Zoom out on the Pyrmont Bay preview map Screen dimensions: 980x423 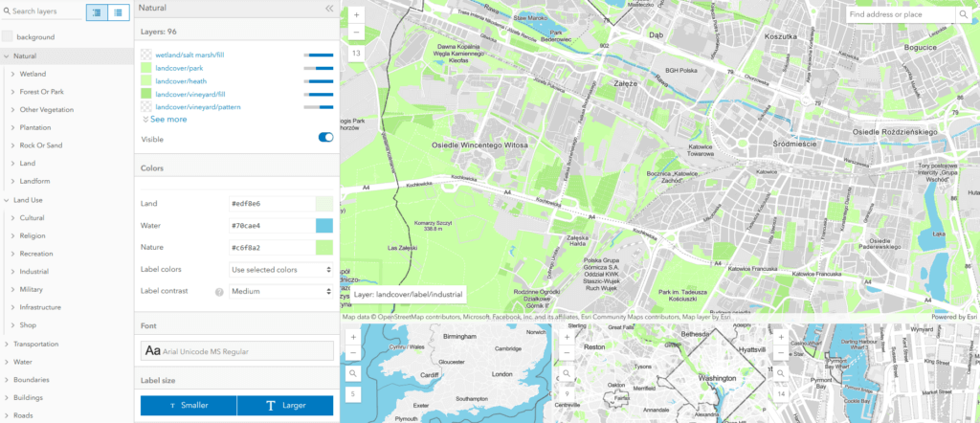click(781, 352)
